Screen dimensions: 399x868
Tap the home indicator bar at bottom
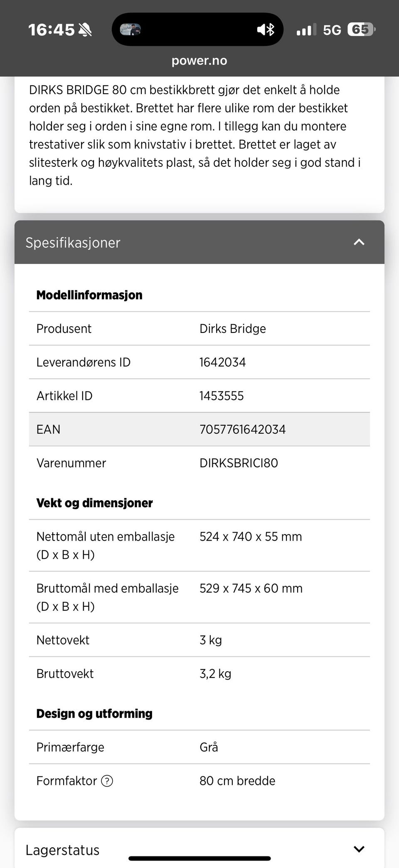(199, 858)
